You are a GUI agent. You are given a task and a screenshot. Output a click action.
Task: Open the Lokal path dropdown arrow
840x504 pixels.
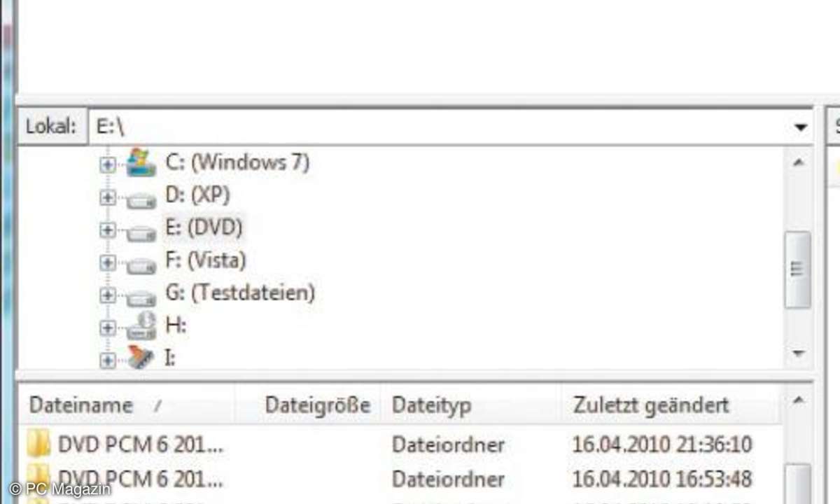click(x=800, y=127)
